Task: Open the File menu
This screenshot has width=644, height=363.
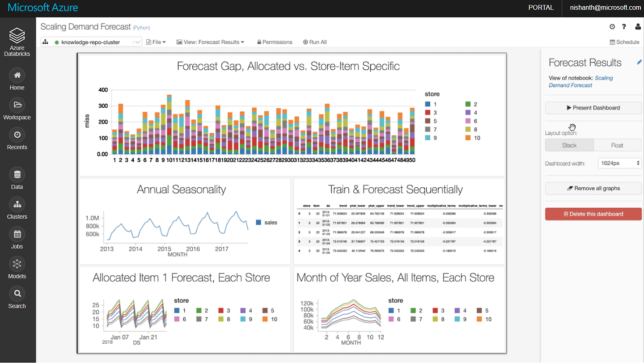Action: pos(156,42)
